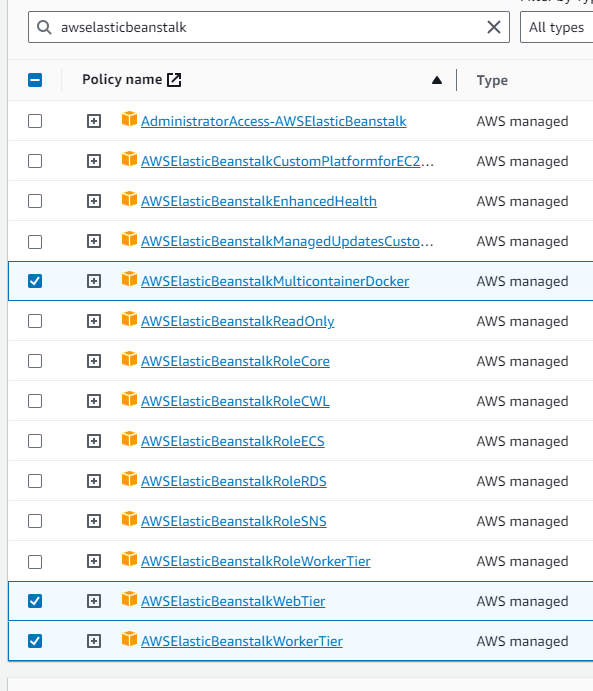Click the orange box icon for AWSElasticBeanstalkWebTier
593x691 pixels.
coord(129,598)
